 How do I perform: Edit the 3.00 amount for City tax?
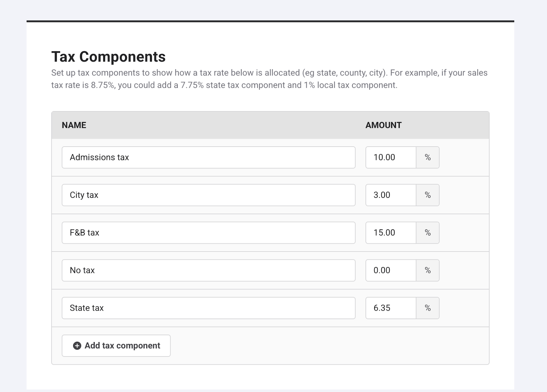[390, 195]
